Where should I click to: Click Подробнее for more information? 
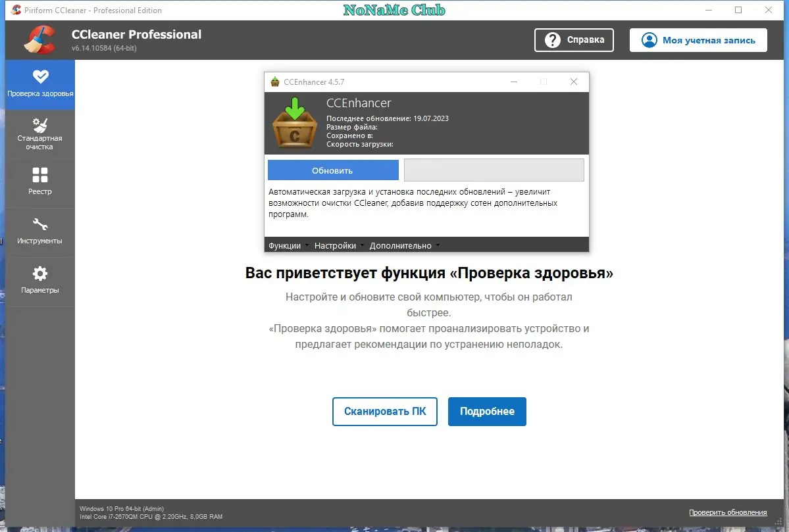[487, 411]
